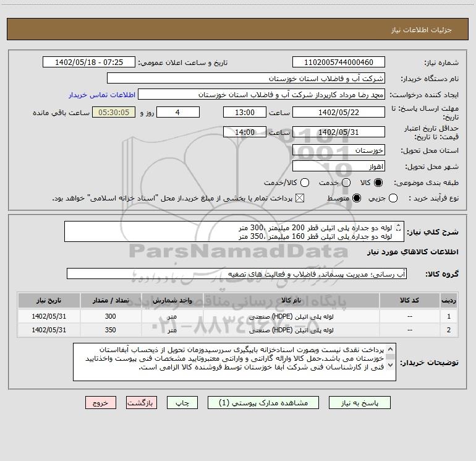Click the بازگشت back button
The height and width of the screenshot is (461, 476).
coord(142,403)
